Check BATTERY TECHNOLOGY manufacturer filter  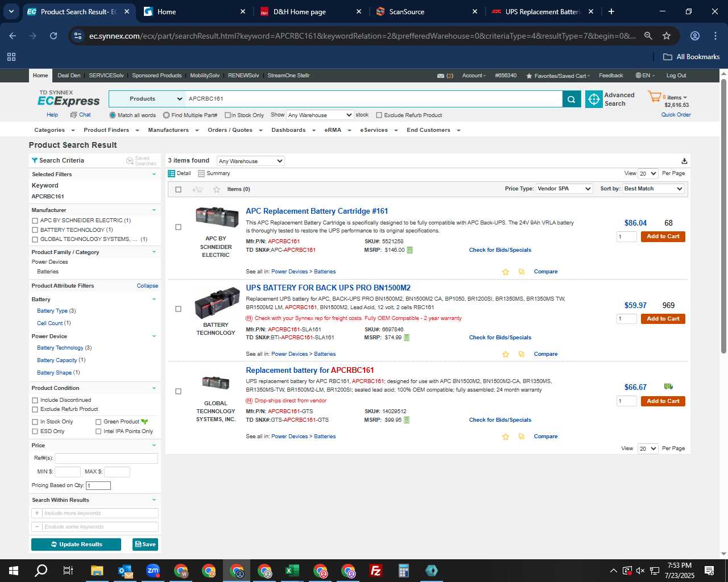coord(35,230)
